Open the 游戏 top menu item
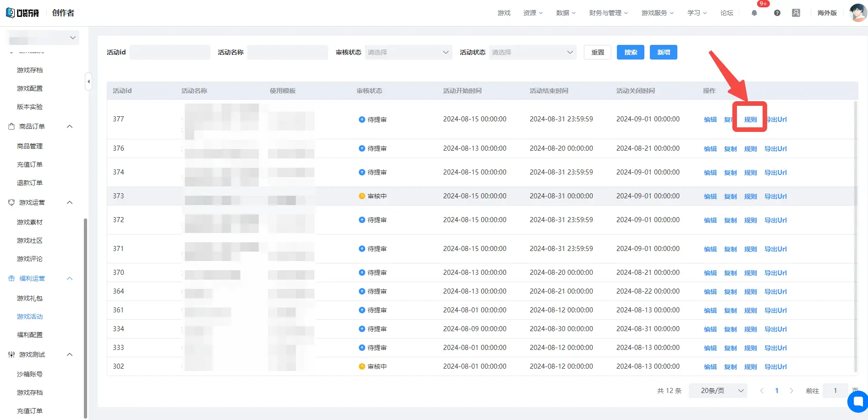 tap(504, 13)
